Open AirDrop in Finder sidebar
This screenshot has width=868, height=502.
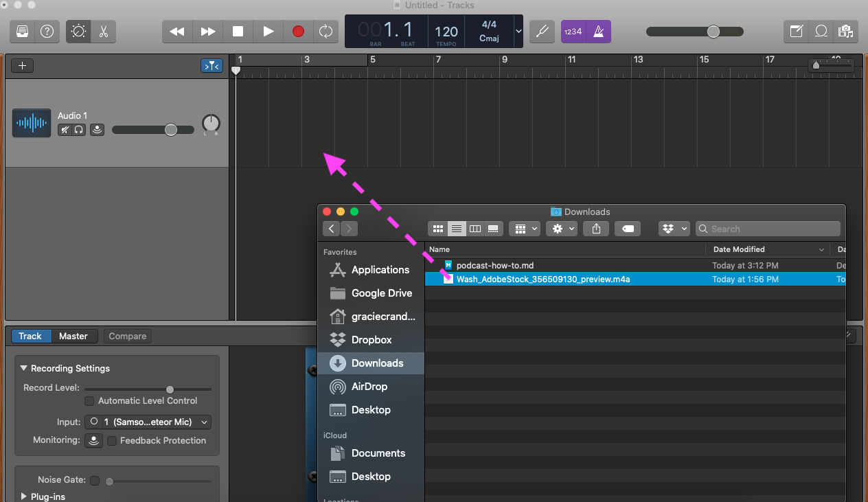(371, 387)
